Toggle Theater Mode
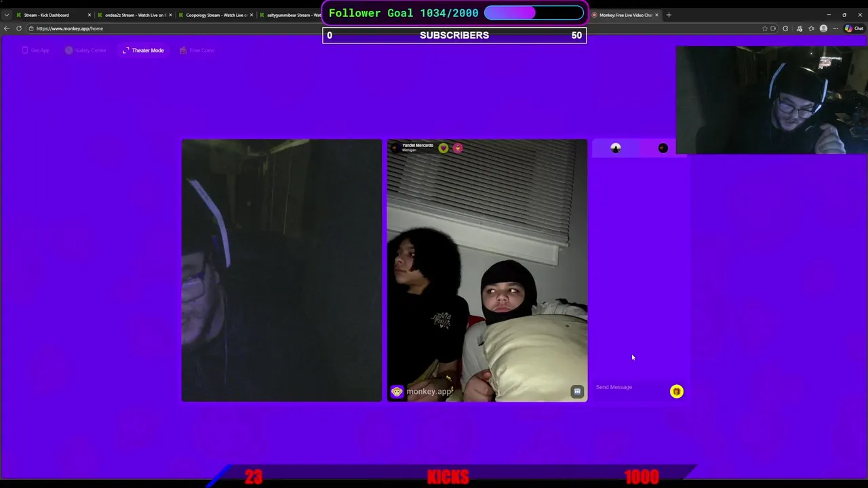868x488 pixels. pos(143,50)
